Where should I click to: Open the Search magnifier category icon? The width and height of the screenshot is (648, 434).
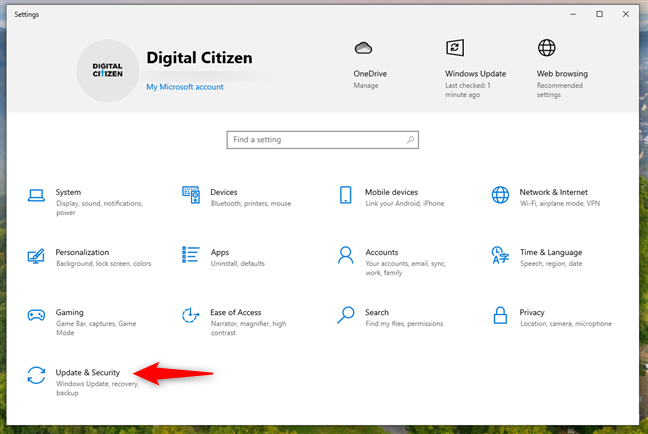pyautogui.click(x=346, y=315)
